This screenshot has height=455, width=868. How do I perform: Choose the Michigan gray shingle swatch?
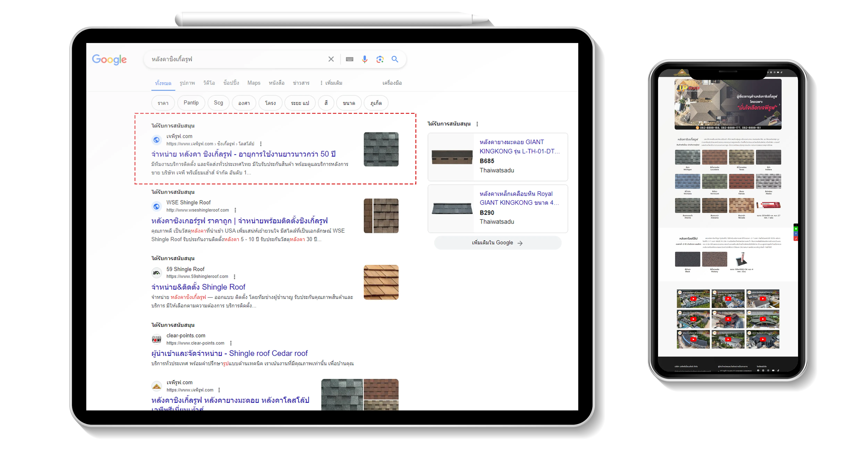click(687, 157)
